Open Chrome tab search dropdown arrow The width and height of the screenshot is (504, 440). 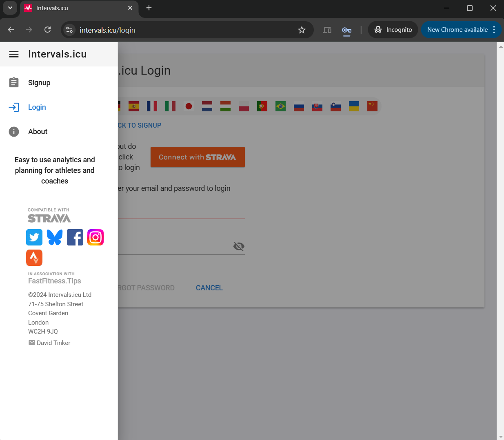pos(10,8)
